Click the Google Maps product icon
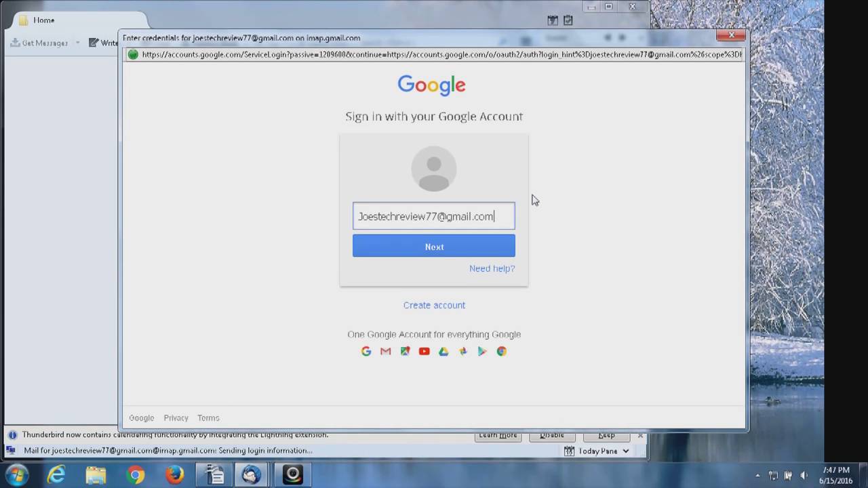The width and height of the screenshot is (868, 488). 405,351
